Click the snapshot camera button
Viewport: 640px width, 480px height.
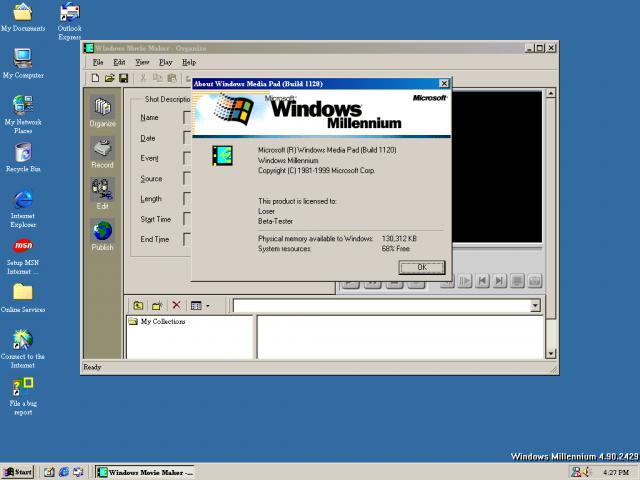point(535,281)
